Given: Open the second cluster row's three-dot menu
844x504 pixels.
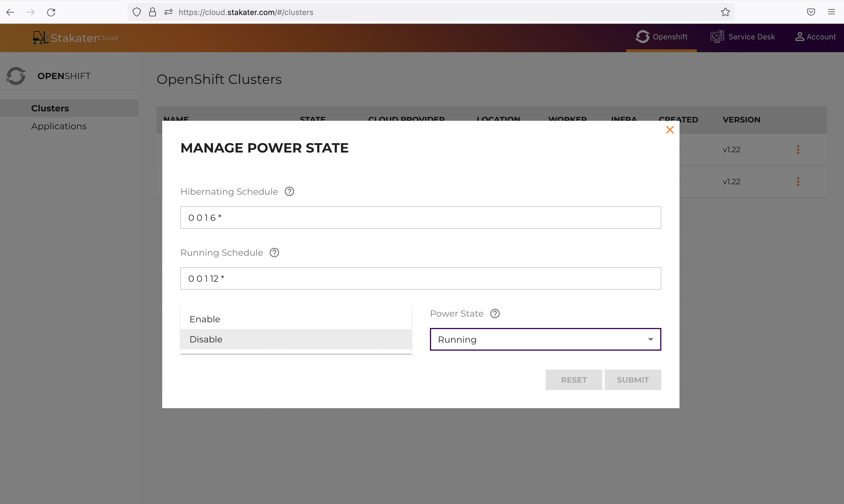Looking at the screenshot, I should (x=798, y=181).
